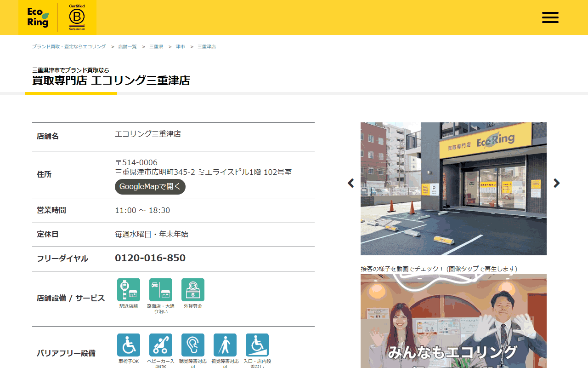Click the storefront photo in the slider
The width and height of the screenshot is (588, 368).
tap(453, 189)
